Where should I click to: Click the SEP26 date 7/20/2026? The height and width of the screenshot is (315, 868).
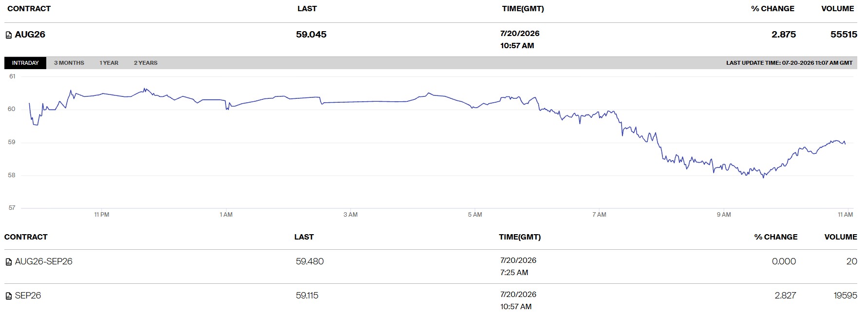coord(518,295)
